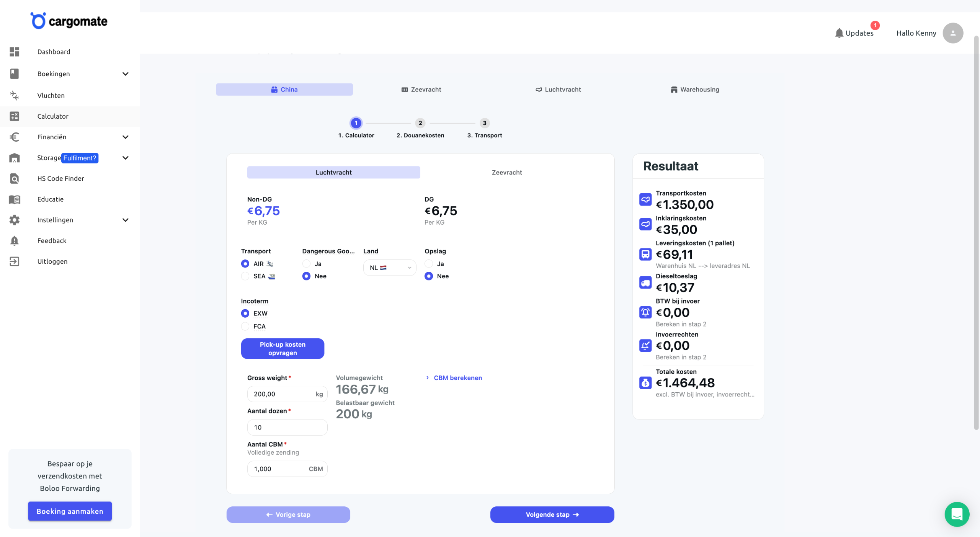
Task: Open the Land NL country dropdown
Action: (389, 268)
